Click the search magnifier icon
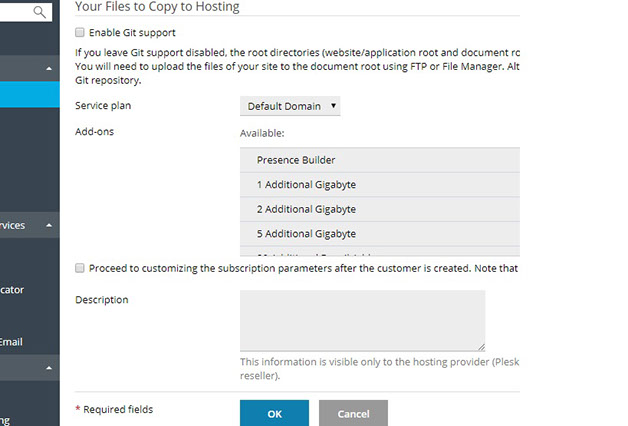 click(40, 12)
